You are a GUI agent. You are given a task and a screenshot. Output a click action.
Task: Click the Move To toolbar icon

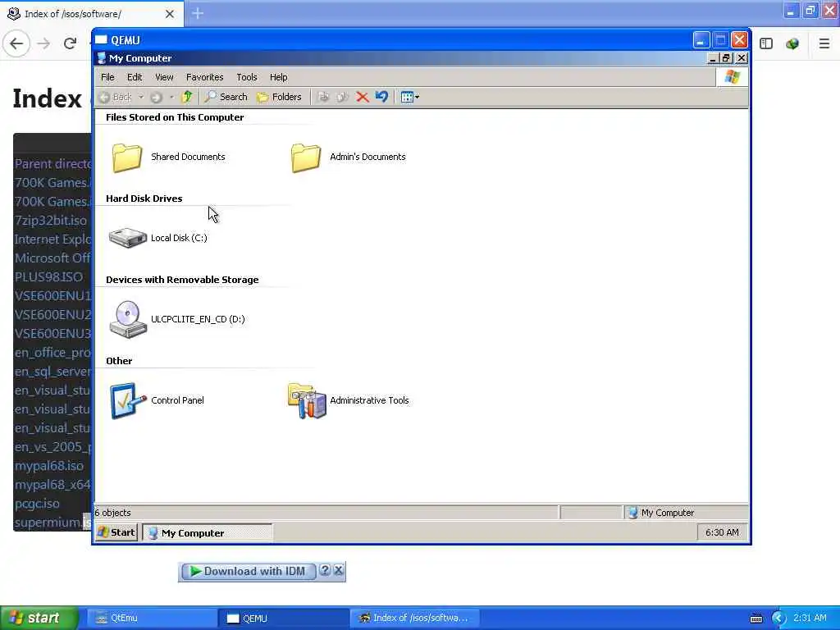point(323,97)
